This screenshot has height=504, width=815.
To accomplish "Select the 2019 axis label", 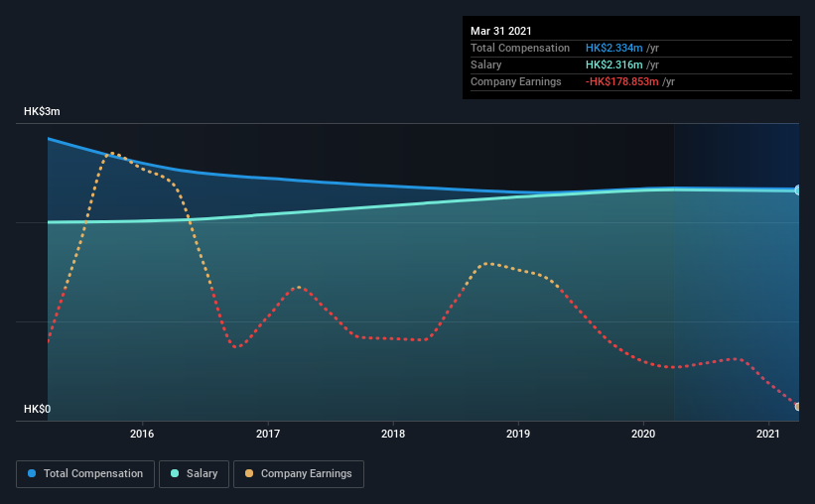I will point(518,434).
